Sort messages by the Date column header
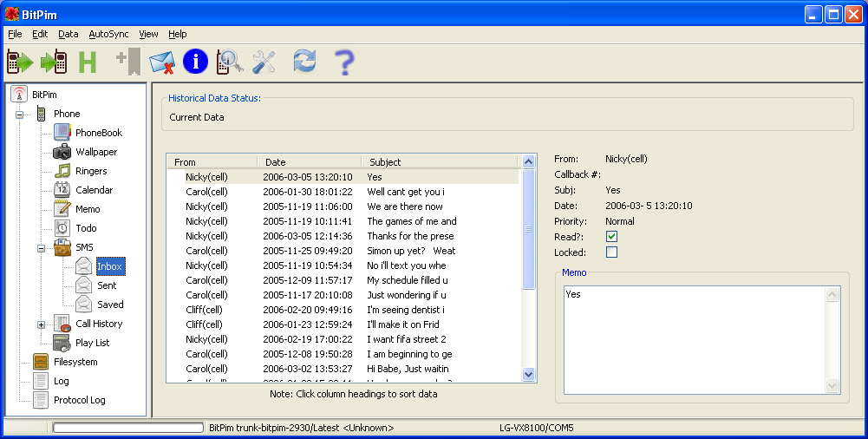 coord(308,162)
